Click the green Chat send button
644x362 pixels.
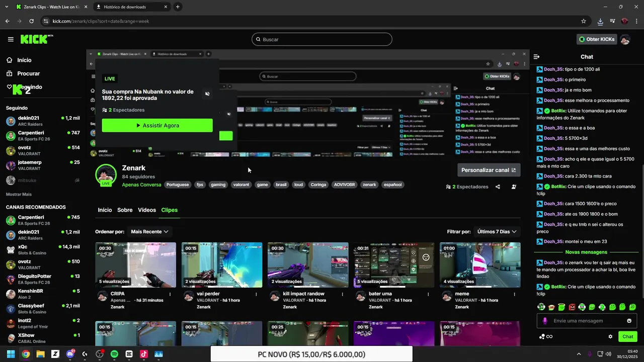coord(628,337)
